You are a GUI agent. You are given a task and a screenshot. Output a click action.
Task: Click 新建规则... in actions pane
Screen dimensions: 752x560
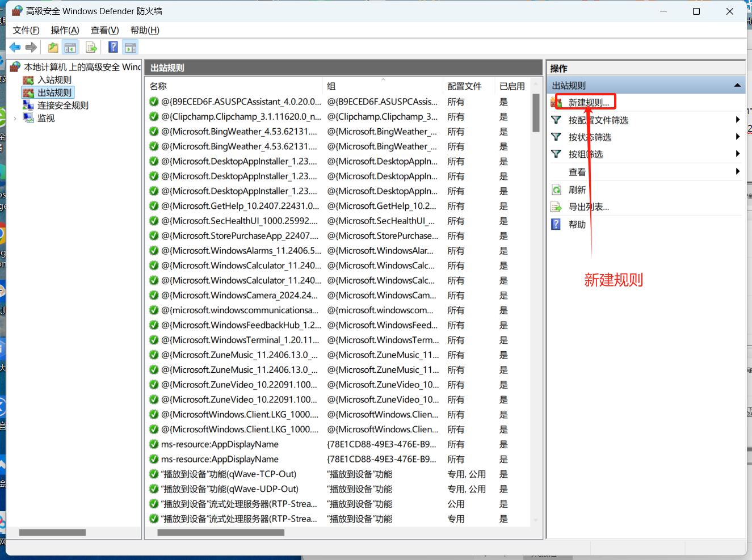click(589, 103)
